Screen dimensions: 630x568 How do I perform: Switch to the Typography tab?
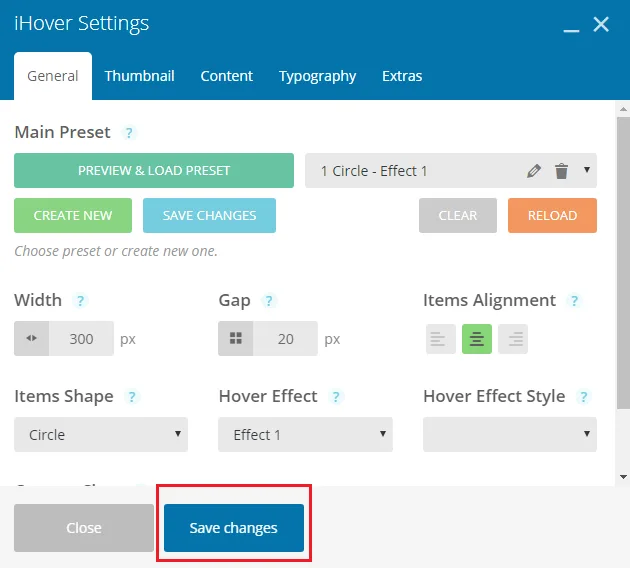click(317, 76)
